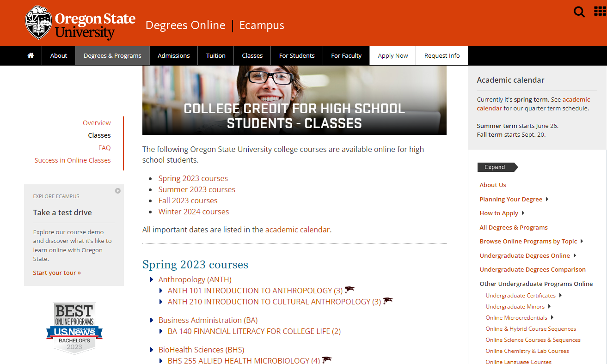Click the Expand button in sidebar

click(x=497, y=167)
